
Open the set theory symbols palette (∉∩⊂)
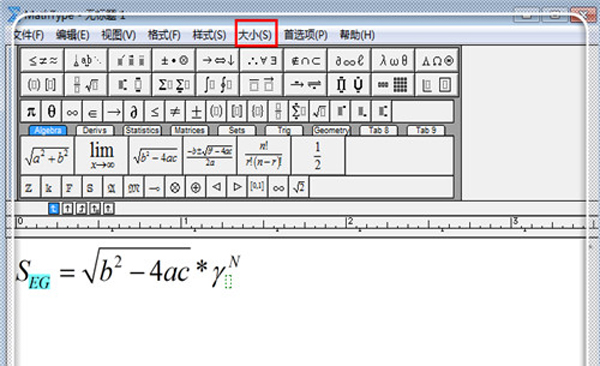(305, 60)
